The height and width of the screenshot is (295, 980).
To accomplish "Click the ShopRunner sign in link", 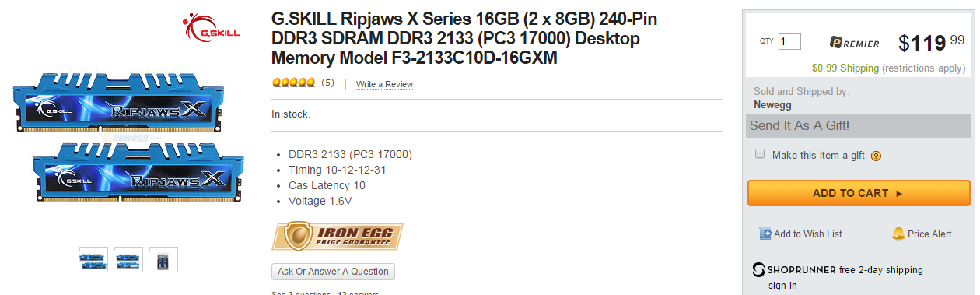I will pos(782,286).
